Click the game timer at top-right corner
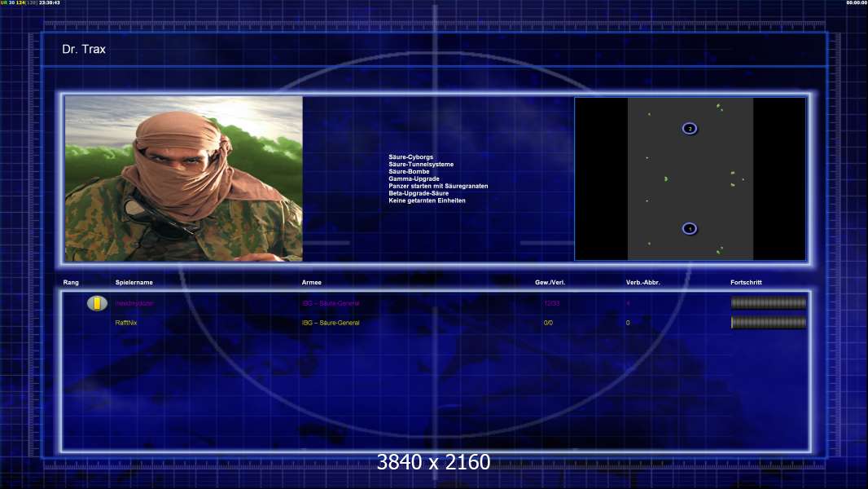The height and width of the screenshot is (489, 868). pyautogui.click(x=857, y=2)
